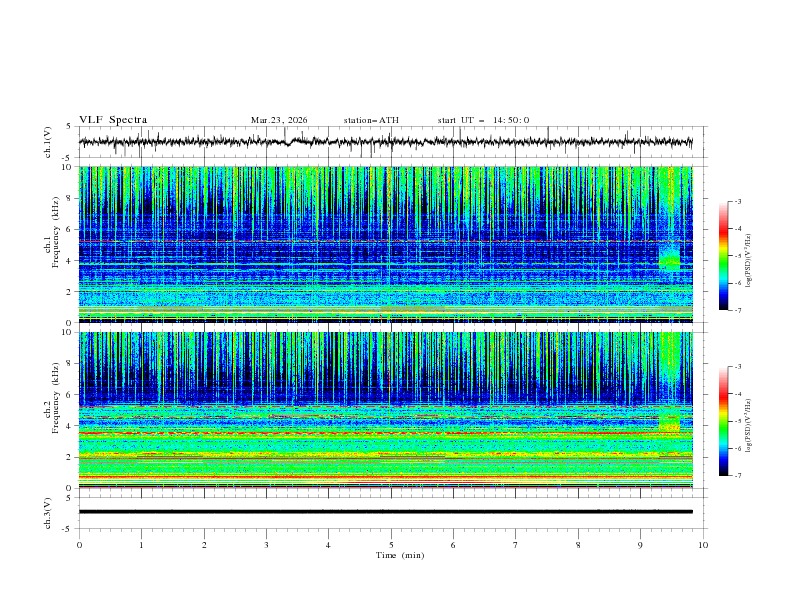
Task: Click the time axis tick label "3"
Action: 266,545
